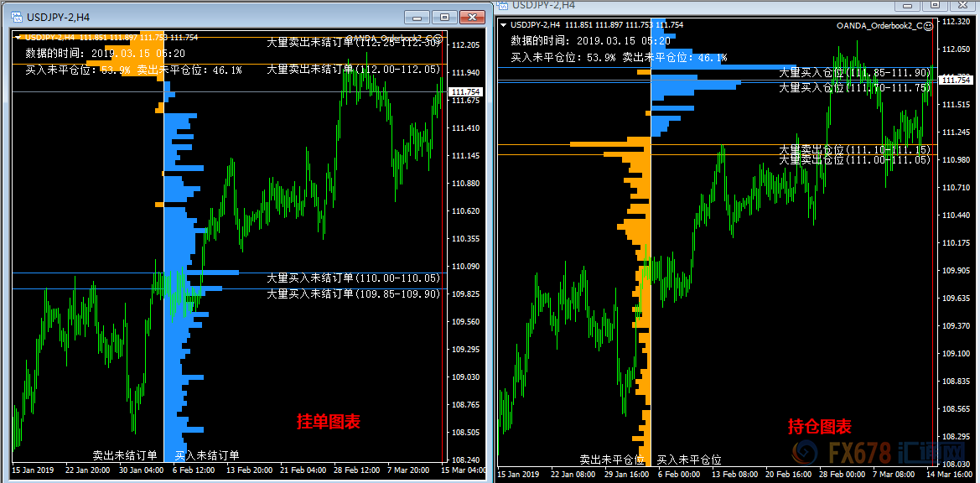
Task: Click the chart icon in right USDJPY-2,H4 title bar
Action: pyautogui.click(x=502, y=6)
